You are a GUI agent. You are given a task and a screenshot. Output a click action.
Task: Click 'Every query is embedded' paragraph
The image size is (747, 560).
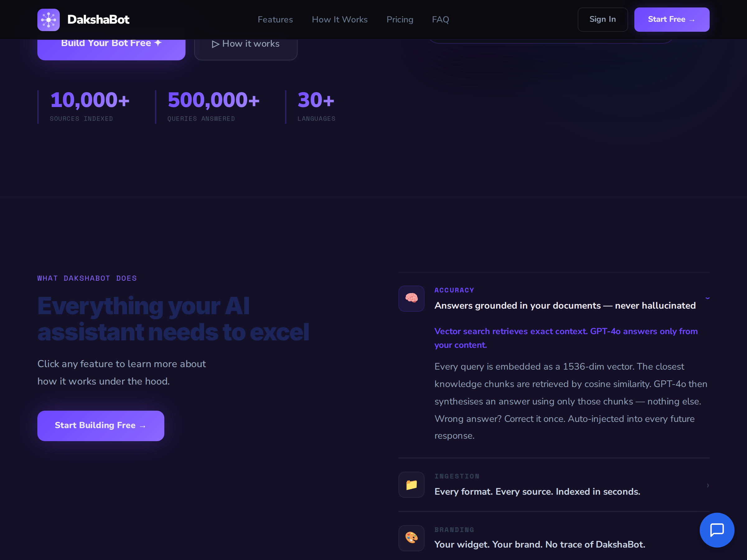(571, 401)
